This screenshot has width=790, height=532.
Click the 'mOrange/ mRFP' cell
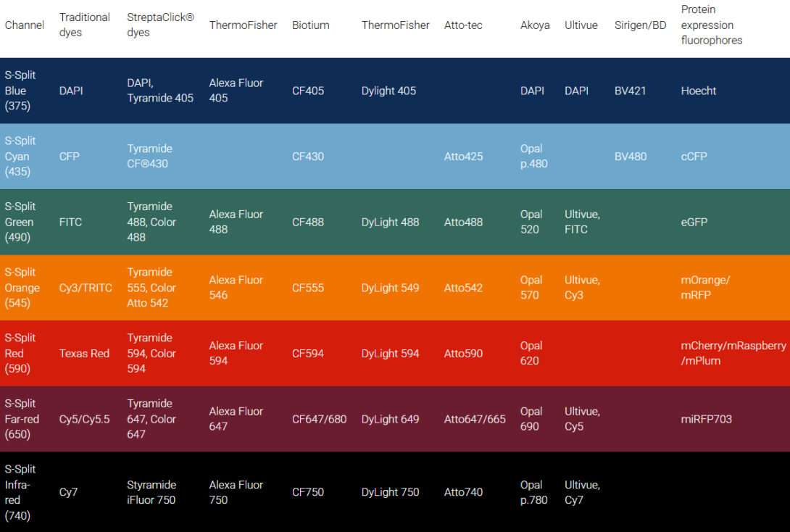point(705,288)
